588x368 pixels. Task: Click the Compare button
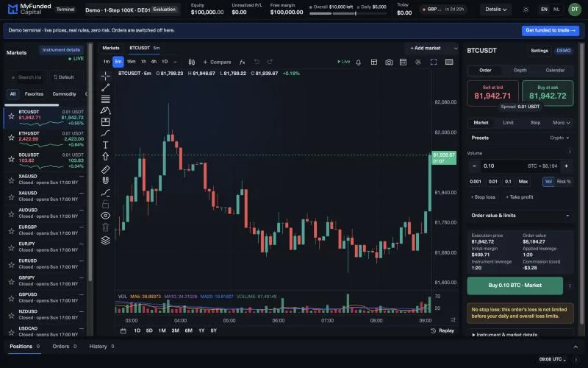click(217, 63)
